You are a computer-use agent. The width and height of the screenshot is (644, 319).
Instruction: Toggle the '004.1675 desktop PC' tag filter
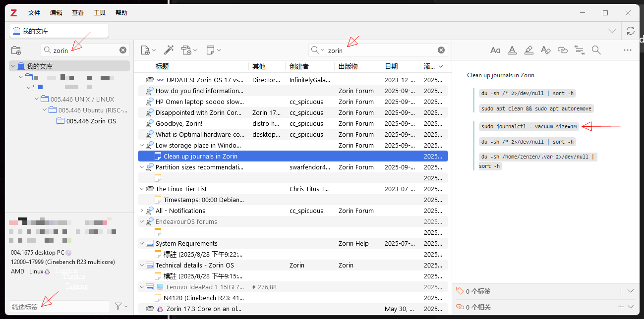38,252
